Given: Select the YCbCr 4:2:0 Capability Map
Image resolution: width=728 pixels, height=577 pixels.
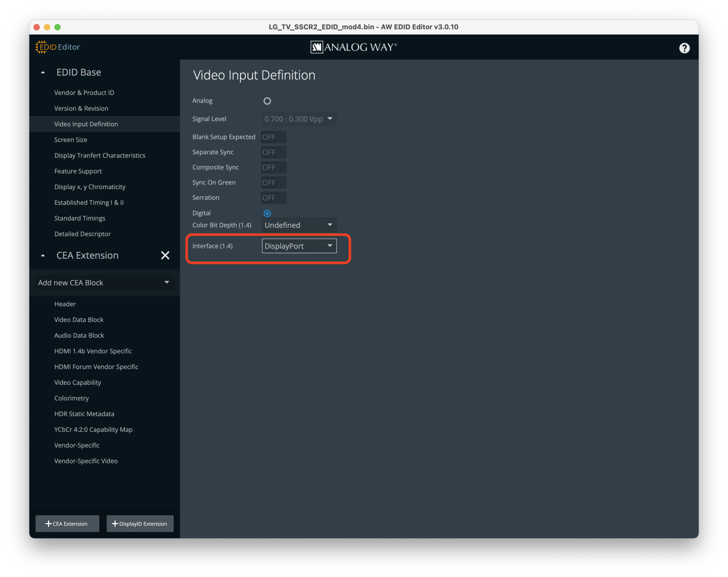Looking at the screenshot, I should tap(93, 430).
